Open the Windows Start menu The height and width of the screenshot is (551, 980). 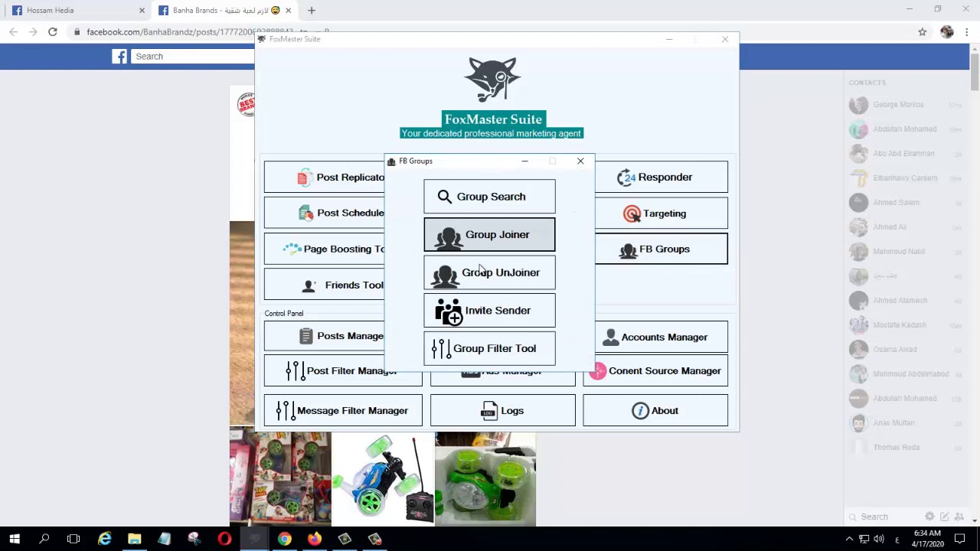click(x=15, y=540)
